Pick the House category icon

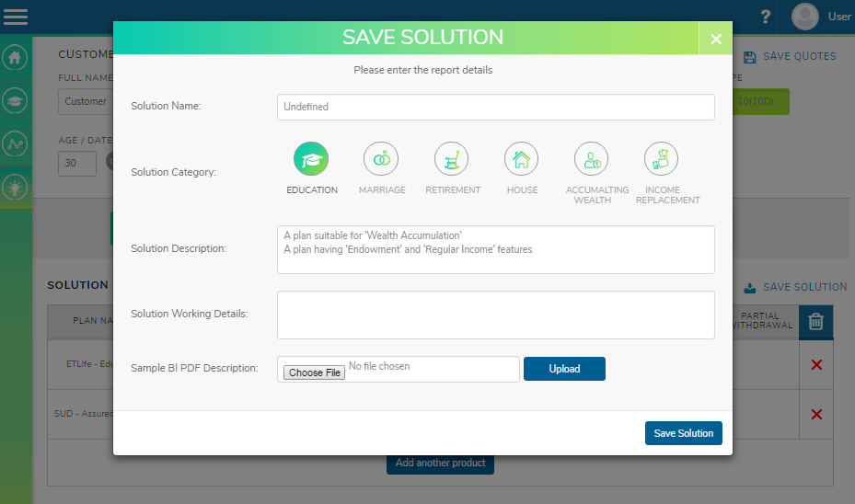pos(522,159)
